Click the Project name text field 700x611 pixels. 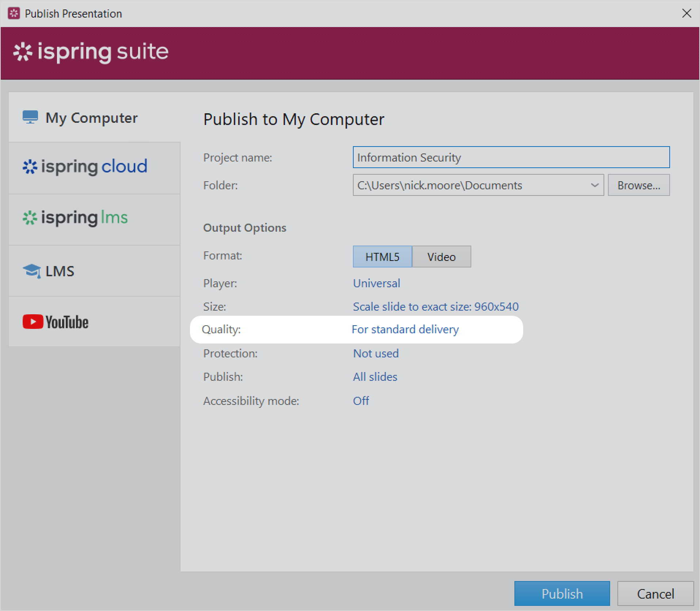click(x=511, y=158)
